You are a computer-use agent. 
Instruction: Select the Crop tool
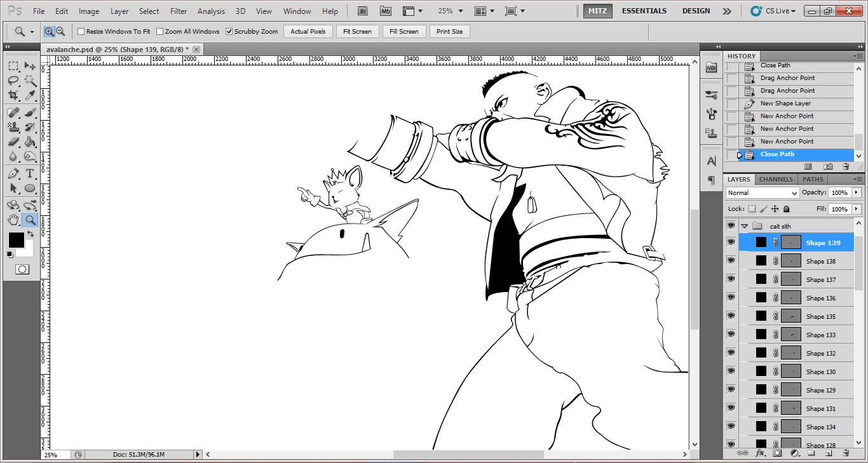point(13,95)
